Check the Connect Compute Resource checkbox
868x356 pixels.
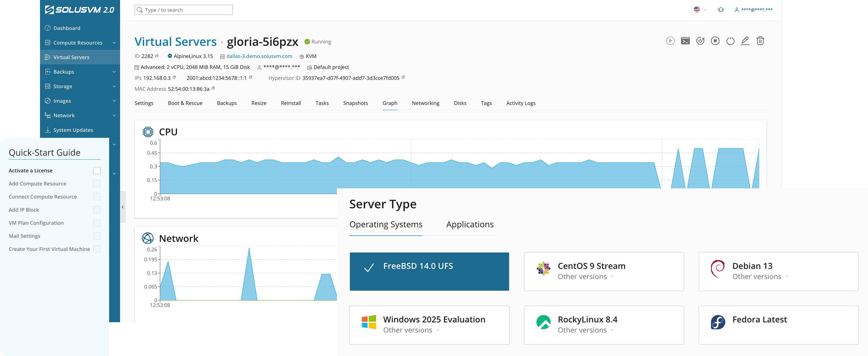[x=97, y=197]
